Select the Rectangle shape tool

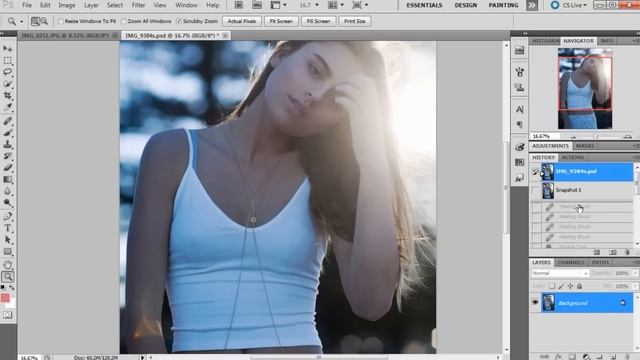pyautogui.click(x=8, y=251)
